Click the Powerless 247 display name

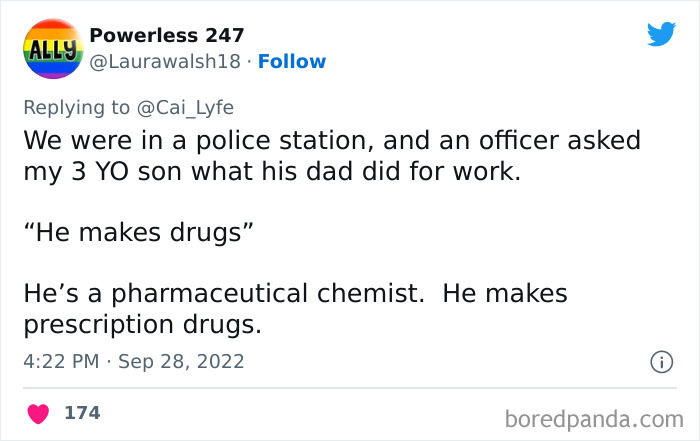click(x=167, y=35)
